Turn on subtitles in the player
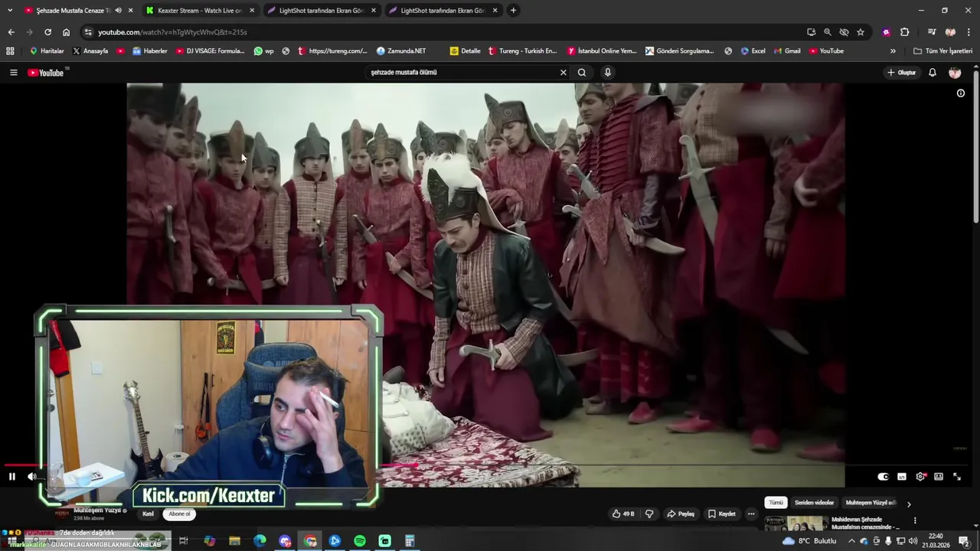Image resolution: width=980 pixels, height=551 pixels. 902,477
